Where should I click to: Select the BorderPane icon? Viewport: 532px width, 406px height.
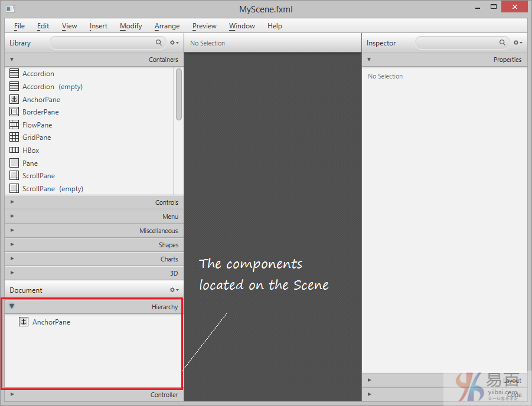[14, 112]
